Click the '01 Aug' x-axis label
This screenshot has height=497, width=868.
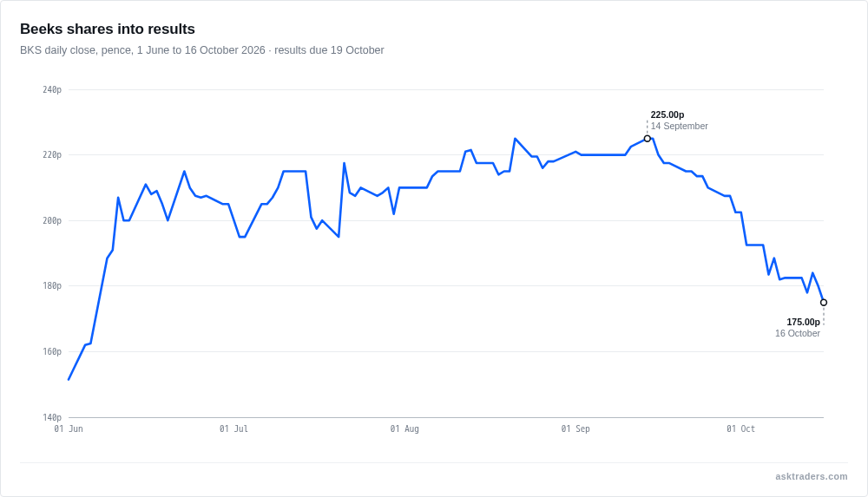[404, 429]
